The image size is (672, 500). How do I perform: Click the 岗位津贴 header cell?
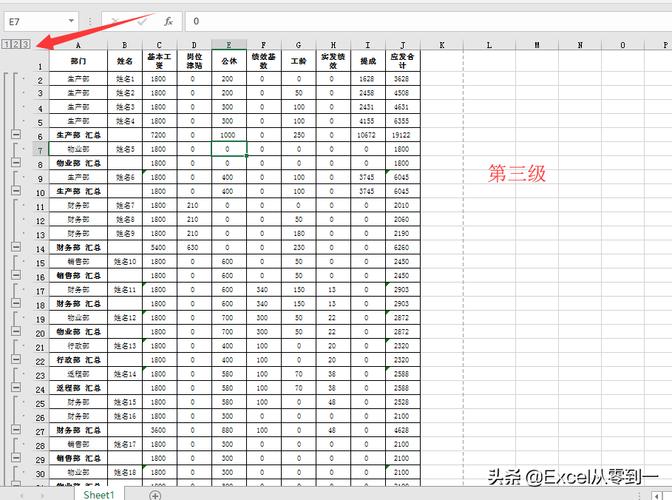click(x=194, y=61)
